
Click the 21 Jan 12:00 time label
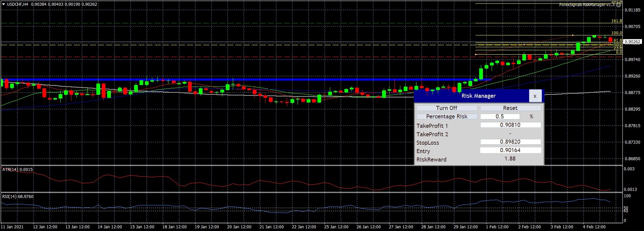[272, 227]
